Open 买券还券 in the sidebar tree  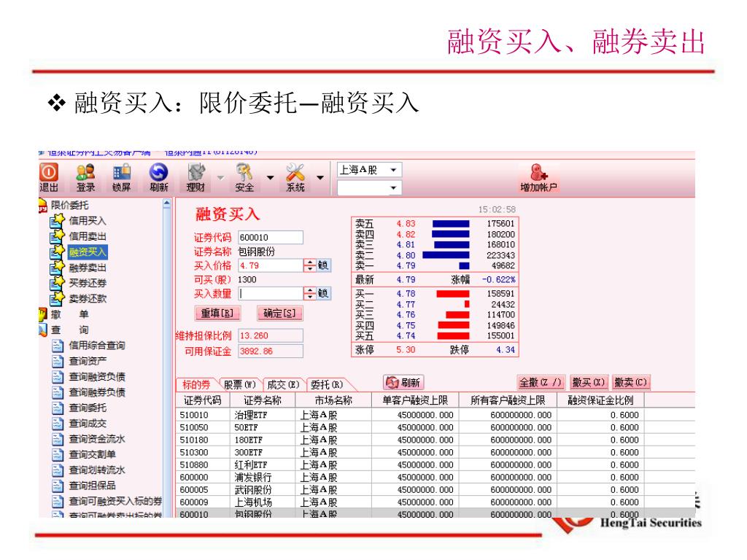(88, 283)
